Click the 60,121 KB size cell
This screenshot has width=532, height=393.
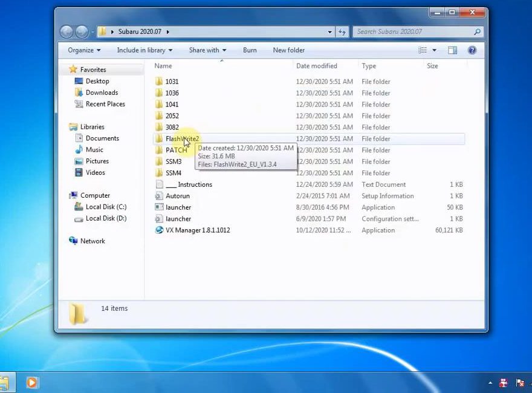[x=449, y=230]
